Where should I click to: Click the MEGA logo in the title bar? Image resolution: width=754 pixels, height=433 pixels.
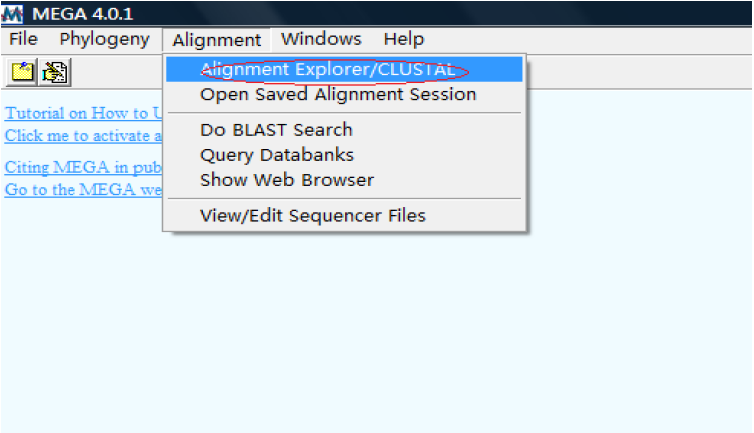coord(12,14)
